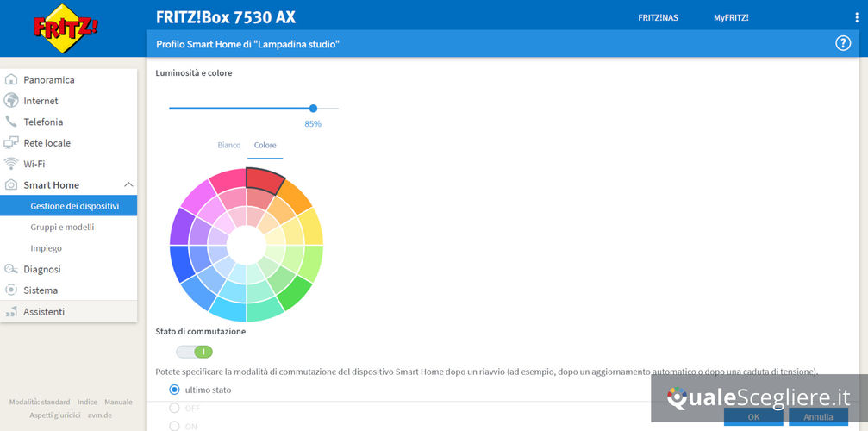Select the OFF radio button
The image size is (868, 431).
[175, 408]
